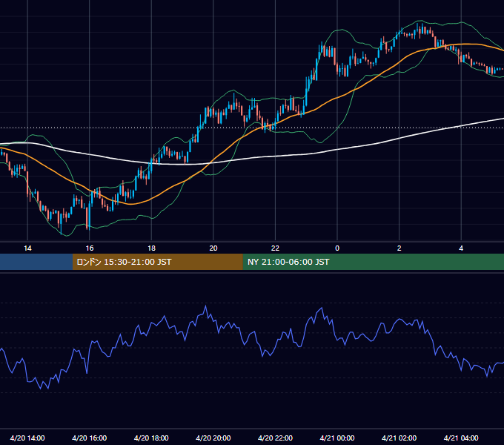
Task: Click the '16' hour label on price chart axis
Action: tap(90, 248)
